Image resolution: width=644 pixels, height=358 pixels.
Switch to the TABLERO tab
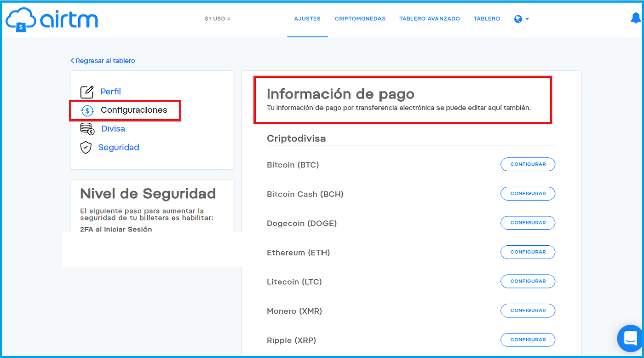click(x=487, y=18)
